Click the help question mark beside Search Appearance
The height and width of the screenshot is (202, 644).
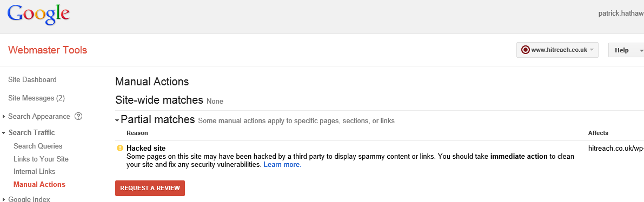pyautogui.click(x=78, y=116)
